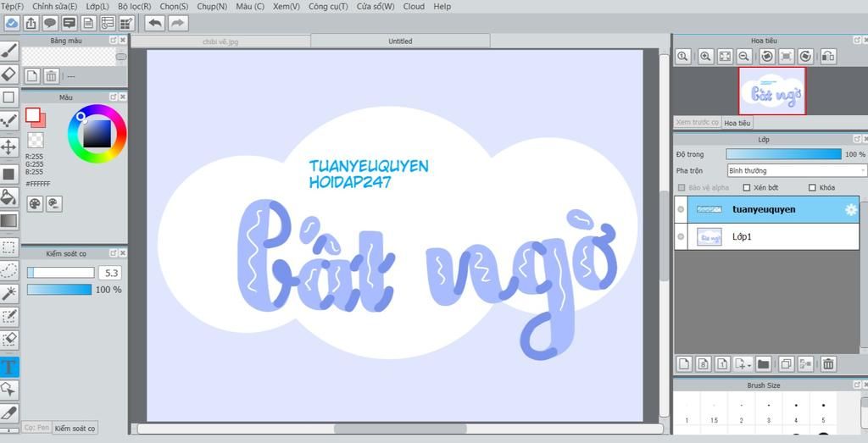
Task: Select the Brush tool
Action: click(8, 52)
